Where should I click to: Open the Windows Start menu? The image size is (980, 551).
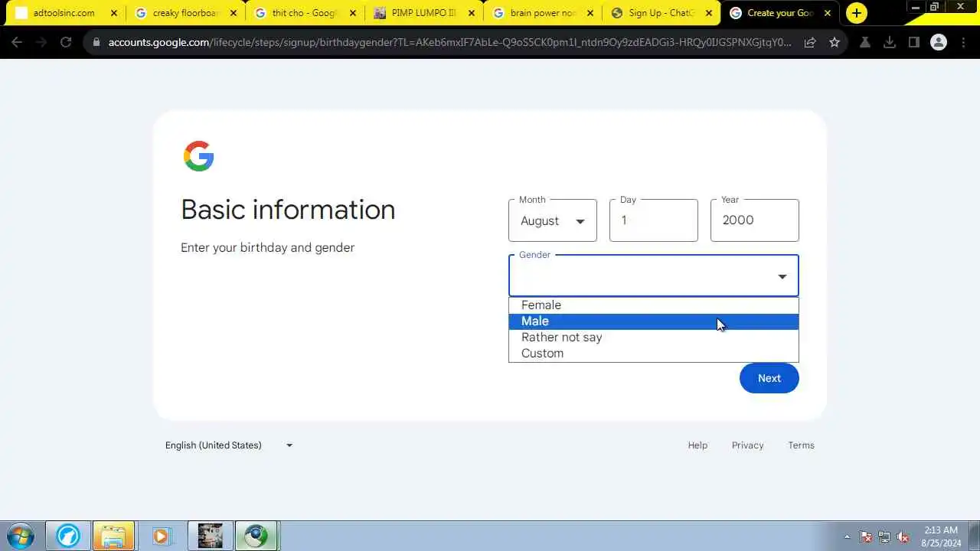click(20, 536)
